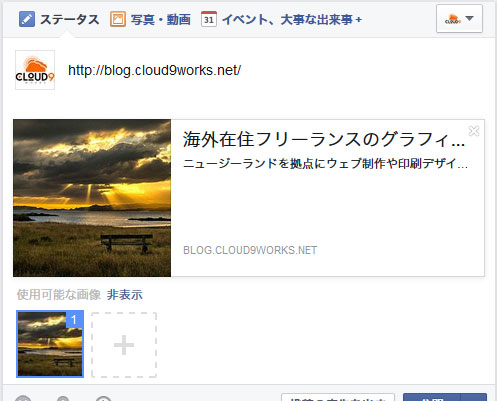497x401 pixels.
Task: Click the 使用可能な画像 label
Action: tap(59, 295)
